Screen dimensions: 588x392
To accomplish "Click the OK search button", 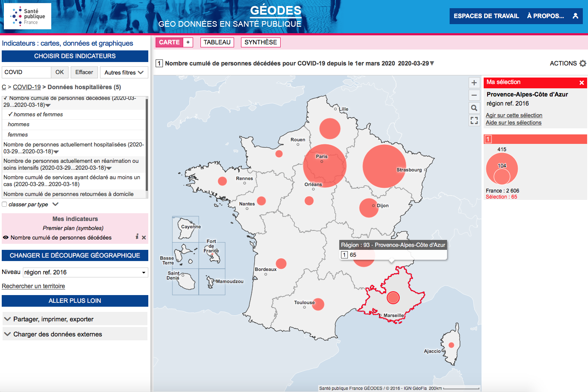I will pyautogui.click(x=59, y=72).
